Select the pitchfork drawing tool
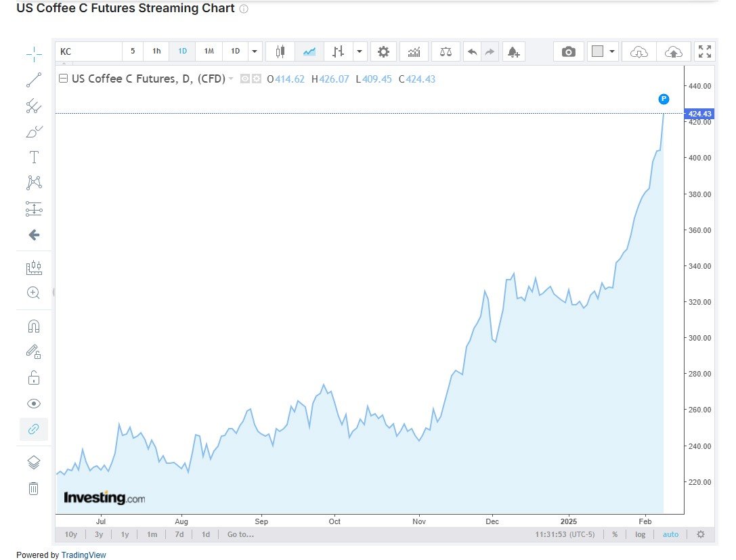 [33, 106]
